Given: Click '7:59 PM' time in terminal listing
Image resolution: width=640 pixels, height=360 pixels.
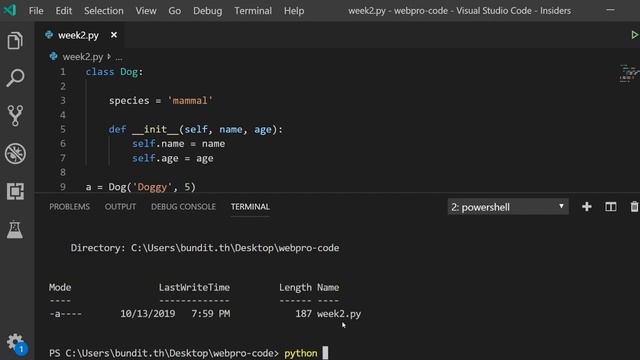Looking at the screenshot, I should pos(211,313).
